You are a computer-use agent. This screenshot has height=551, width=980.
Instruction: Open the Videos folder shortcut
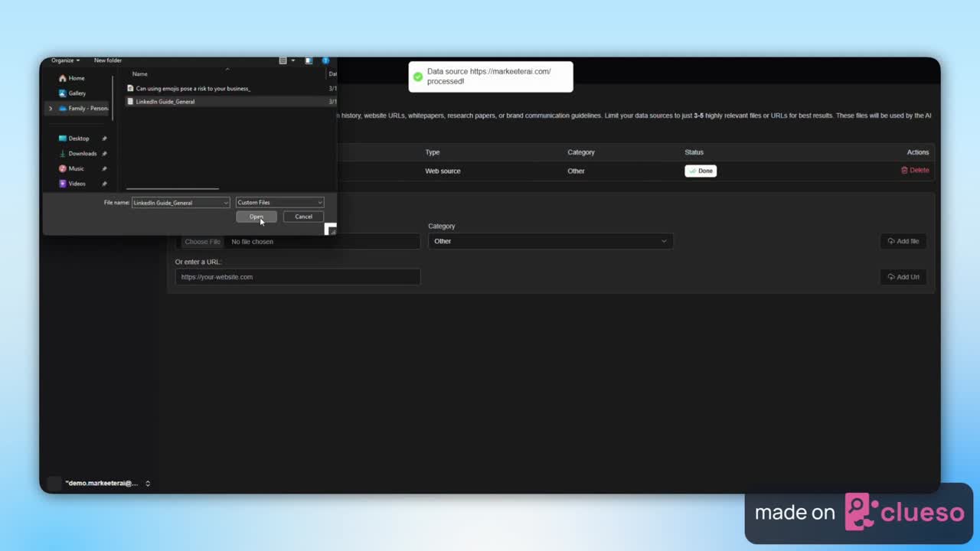(77, 184)
